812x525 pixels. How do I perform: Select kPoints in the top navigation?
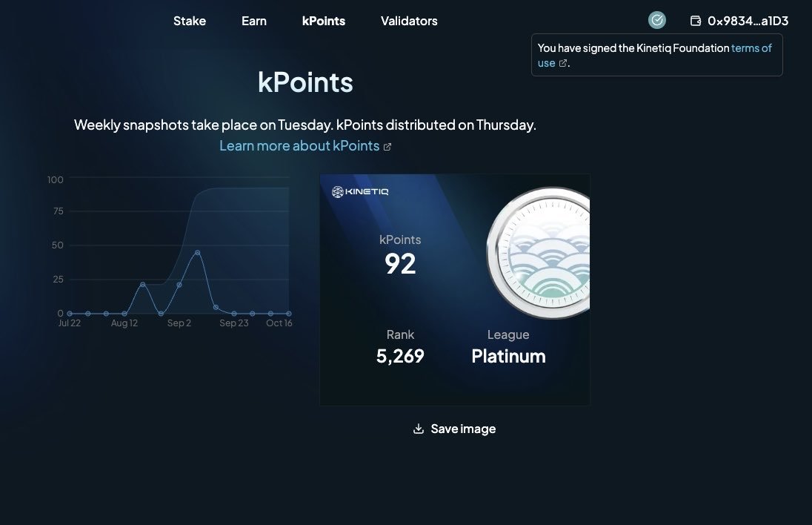[324, 21]
